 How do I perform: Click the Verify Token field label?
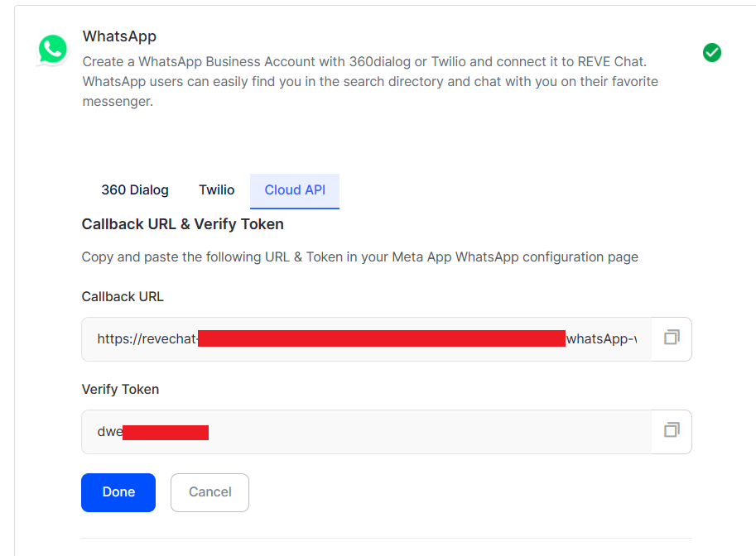tap(120, 389)
